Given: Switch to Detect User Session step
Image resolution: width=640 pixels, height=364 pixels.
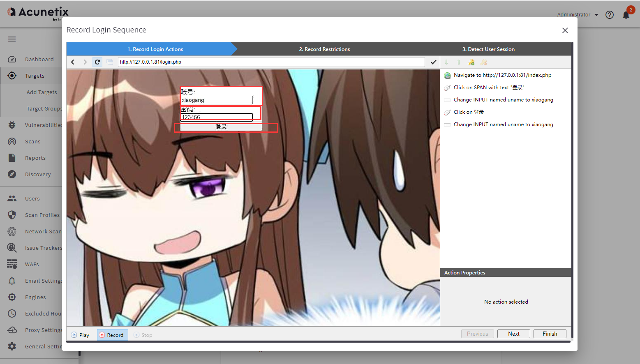Looking at the screenshot, I should pos(488,49).
